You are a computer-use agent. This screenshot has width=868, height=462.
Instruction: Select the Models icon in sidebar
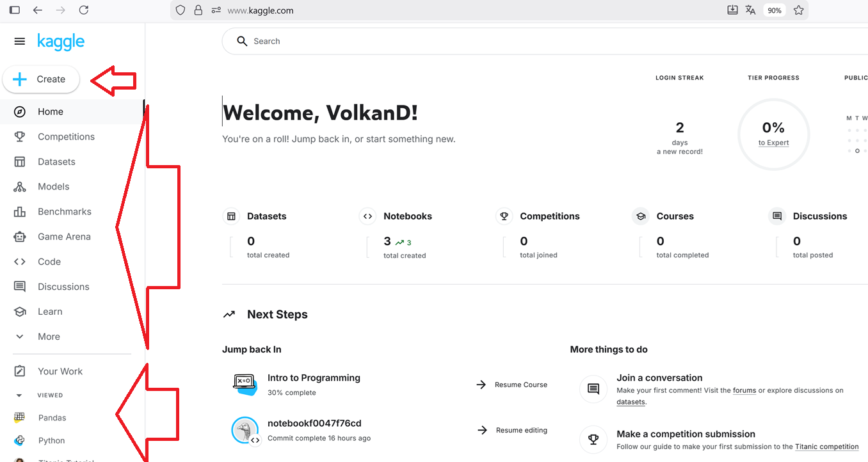(x=20, y=187)
